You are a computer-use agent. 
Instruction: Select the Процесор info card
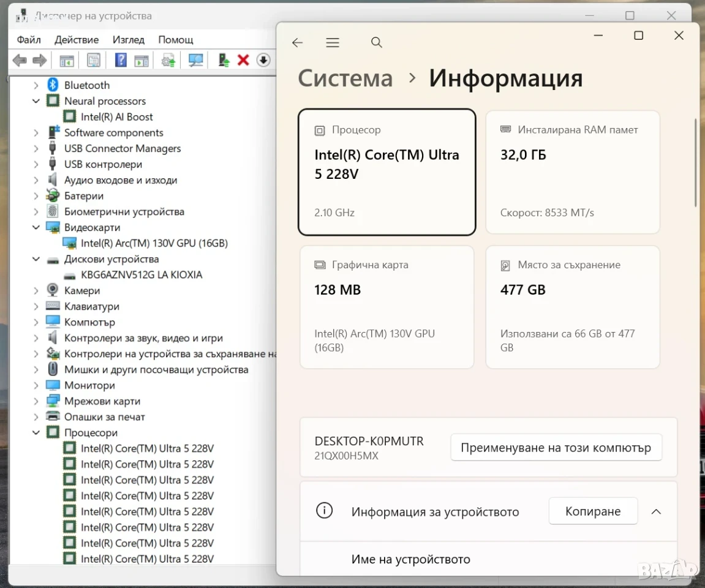click(x=386, y=171)
